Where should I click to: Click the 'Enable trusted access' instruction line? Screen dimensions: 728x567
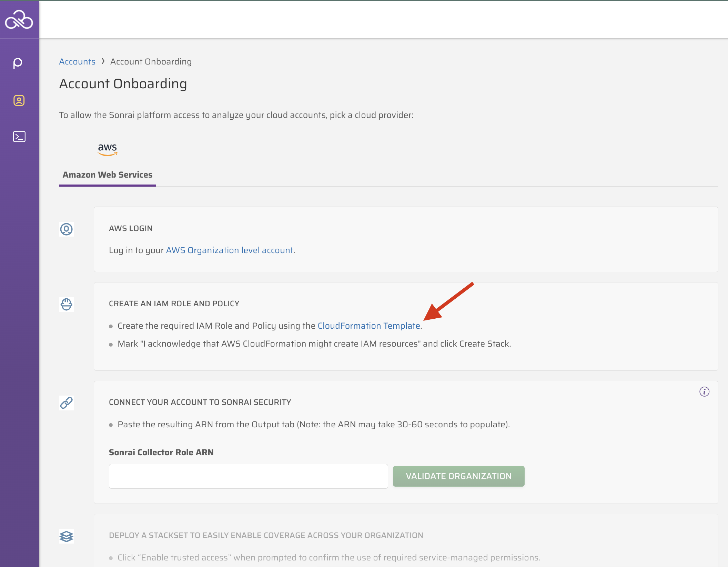(329, 557)
